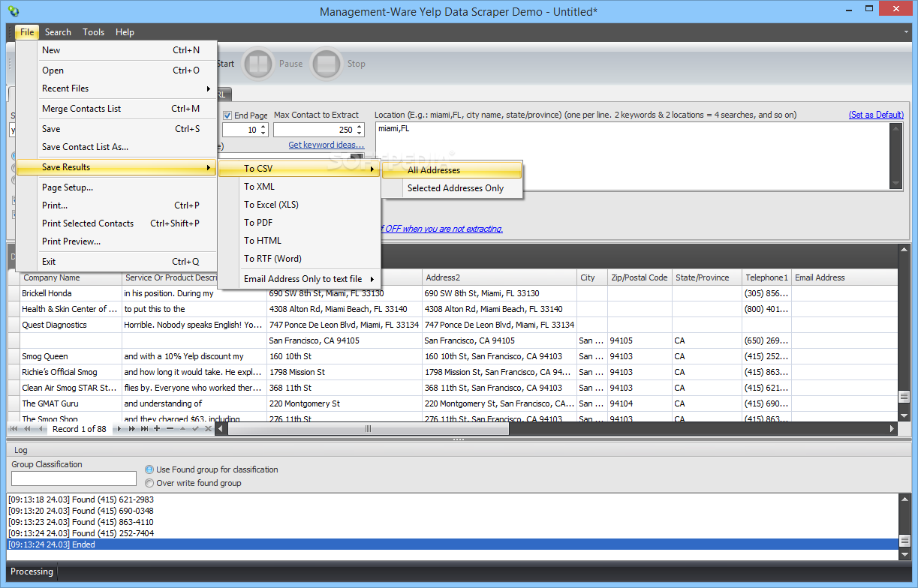Open the Save Results submenu
Viewport: 918px width, 588px height.
[x=116, y=167]
